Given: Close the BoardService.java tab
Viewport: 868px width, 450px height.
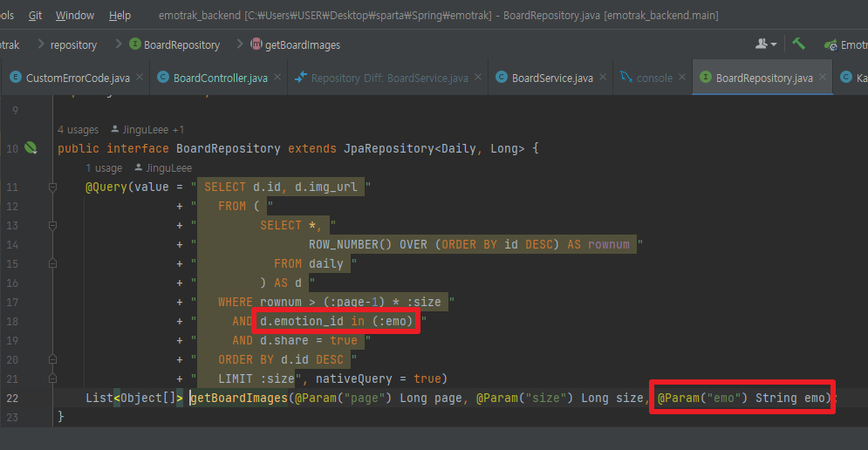Looking at the screenshot, I should 602,77.
